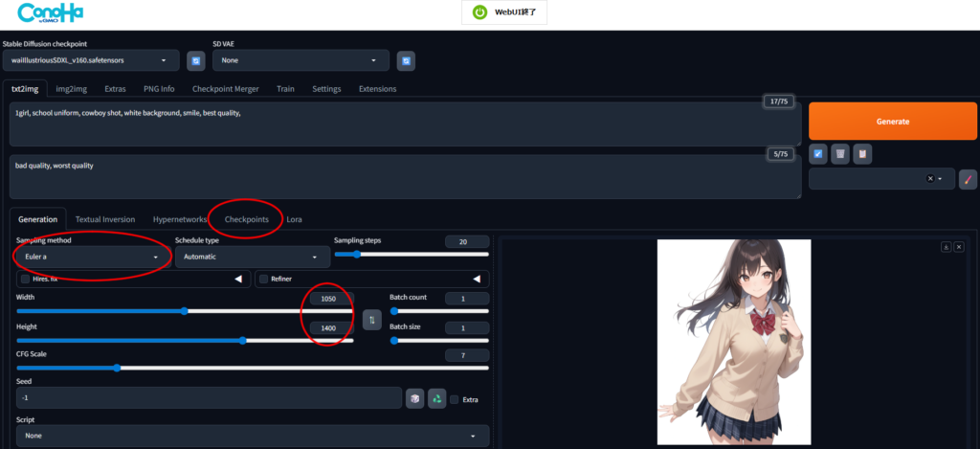
Task: Click the refresh icon beside SD VAE
Action: (x=406, y=60)
